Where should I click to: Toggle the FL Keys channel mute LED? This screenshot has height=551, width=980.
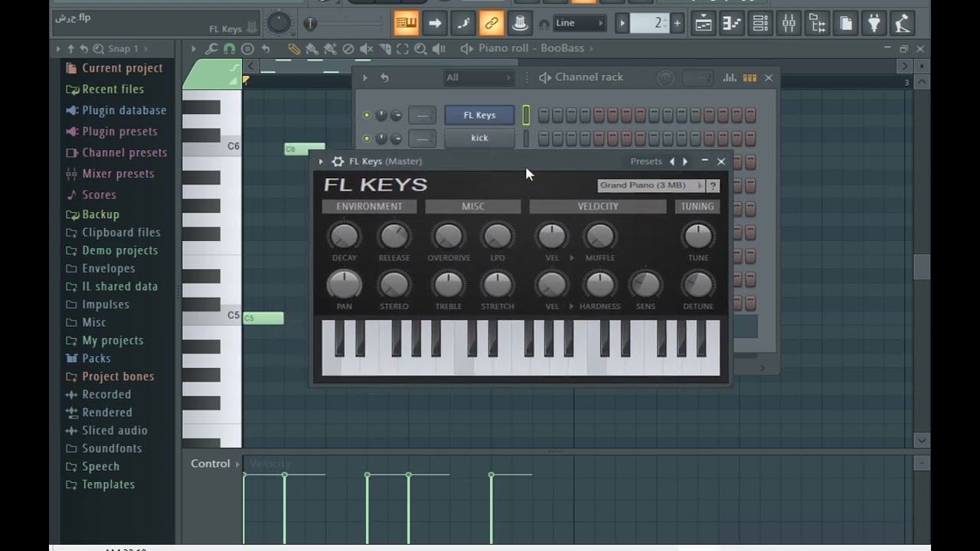[367, 116]
